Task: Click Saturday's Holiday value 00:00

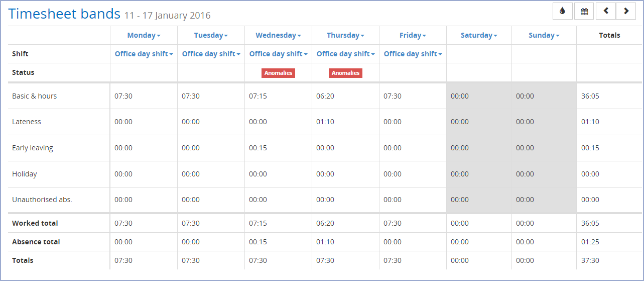Action: 460,174
